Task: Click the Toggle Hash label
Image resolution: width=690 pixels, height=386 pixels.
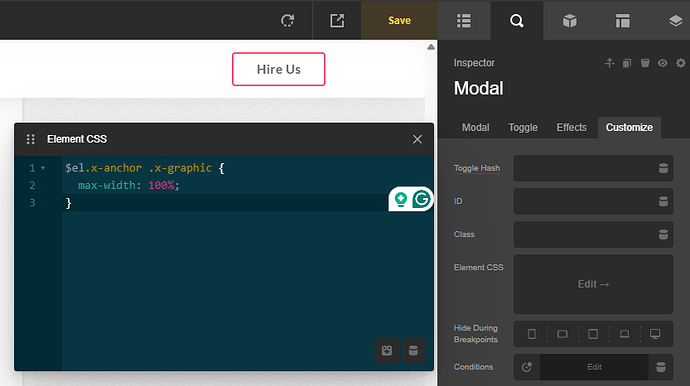Action: 477,168
